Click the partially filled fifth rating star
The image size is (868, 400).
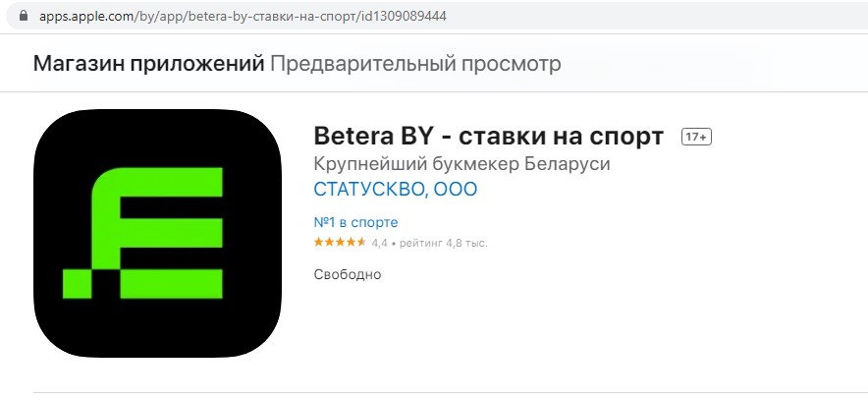coord(361,242)
